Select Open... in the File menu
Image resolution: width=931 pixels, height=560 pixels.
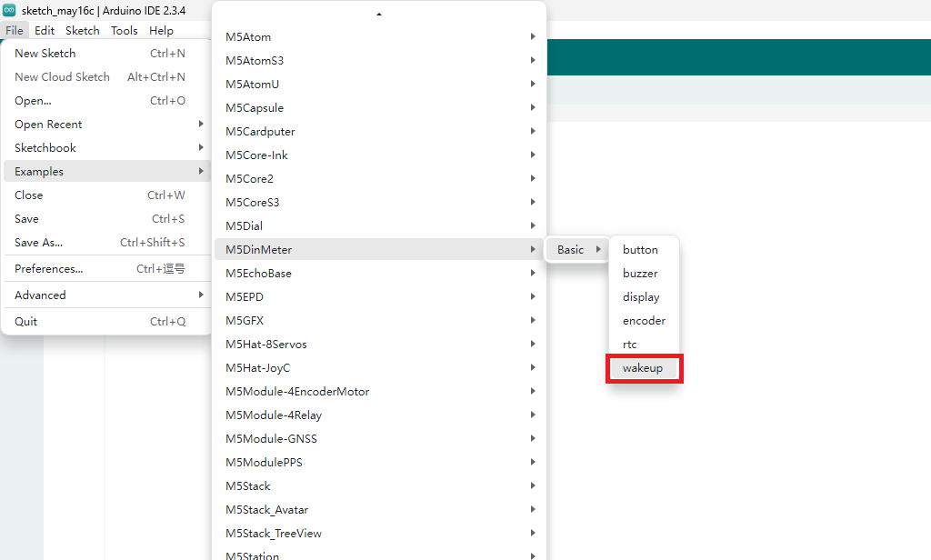(x=107, y=100)
